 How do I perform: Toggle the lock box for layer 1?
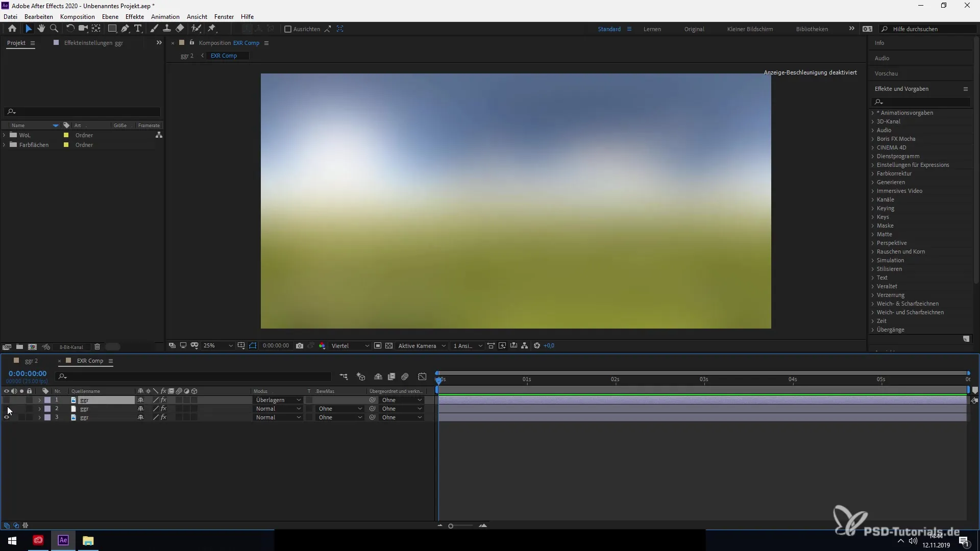pos(30,400)
